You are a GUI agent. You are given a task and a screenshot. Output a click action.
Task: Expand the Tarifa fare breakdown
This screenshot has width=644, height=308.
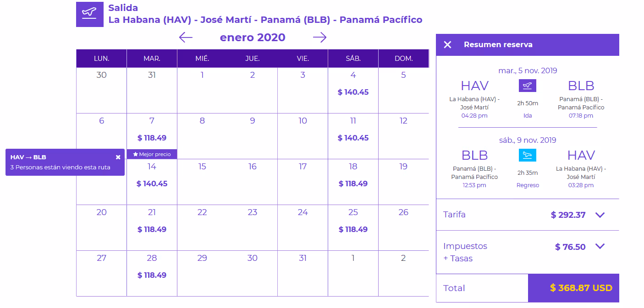tap(600, 215)
